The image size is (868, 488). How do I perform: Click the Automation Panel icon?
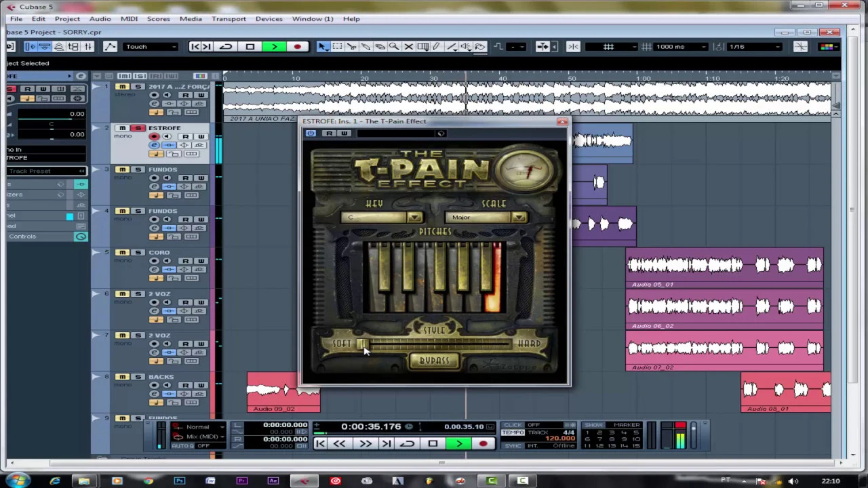pos(110,47)
